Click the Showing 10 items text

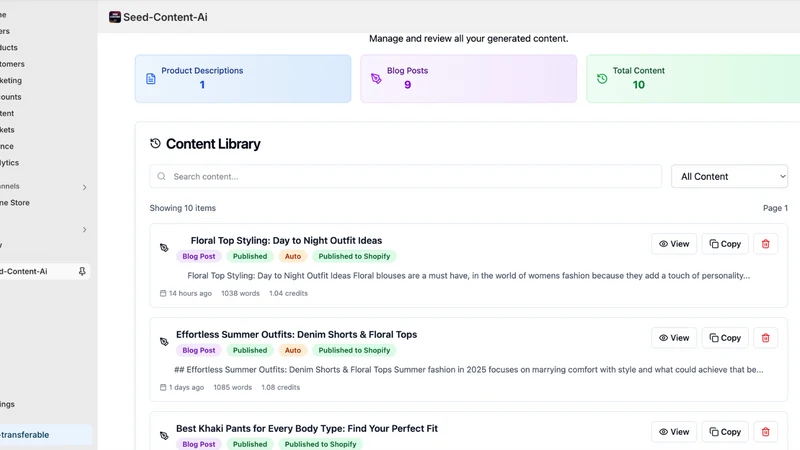[183, 208]
